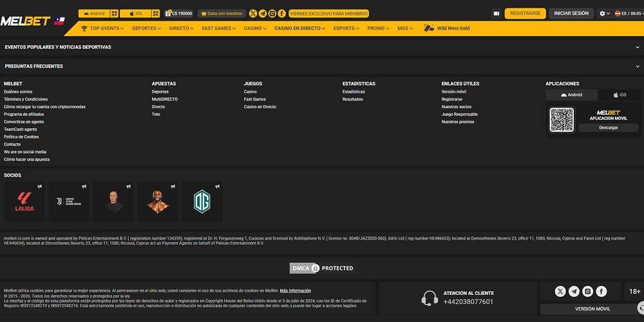This screenshot has width=644, height=322.
Task: Click the MELBET logo in the header
Action: [x=26, y=21]
